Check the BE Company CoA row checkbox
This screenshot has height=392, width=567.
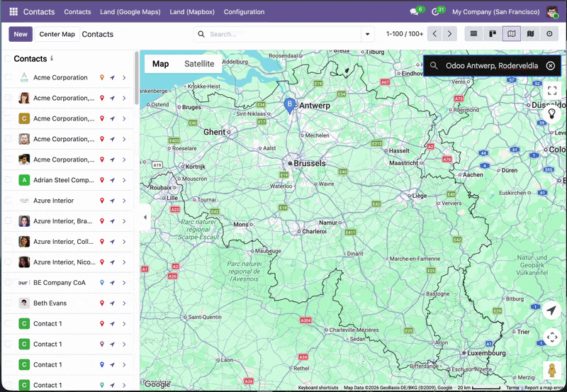click(8, 282)
